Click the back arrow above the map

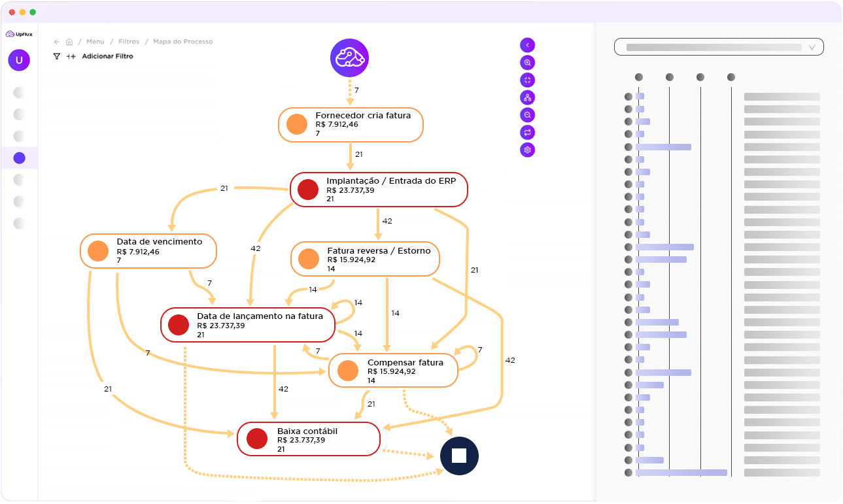click(x=56, y=41)
